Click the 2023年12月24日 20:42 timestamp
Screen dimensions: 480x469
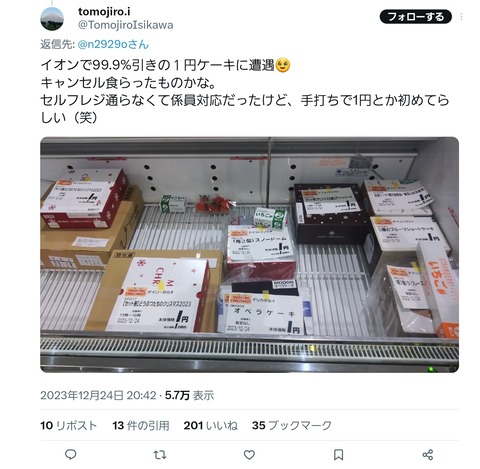point(98,396)
